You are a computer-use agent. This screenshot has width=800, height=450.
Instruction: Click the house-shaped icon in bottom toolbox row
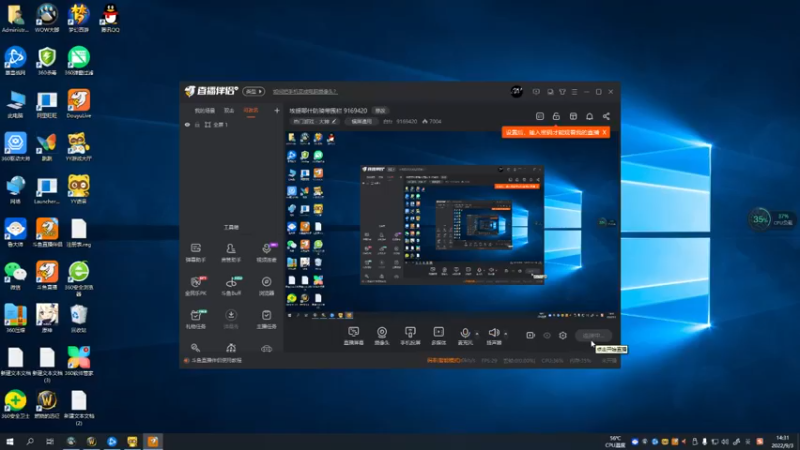pos(231,348)
